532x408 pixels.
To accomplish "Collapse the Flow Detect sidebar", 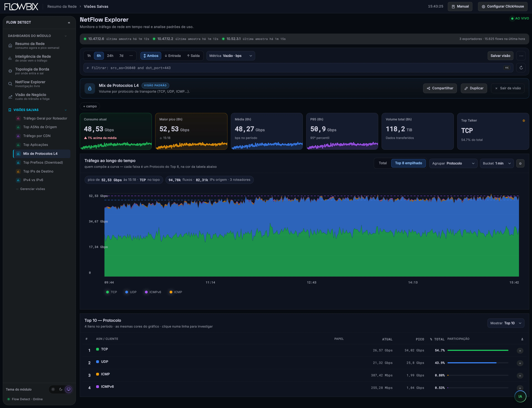I will point(69,23).
